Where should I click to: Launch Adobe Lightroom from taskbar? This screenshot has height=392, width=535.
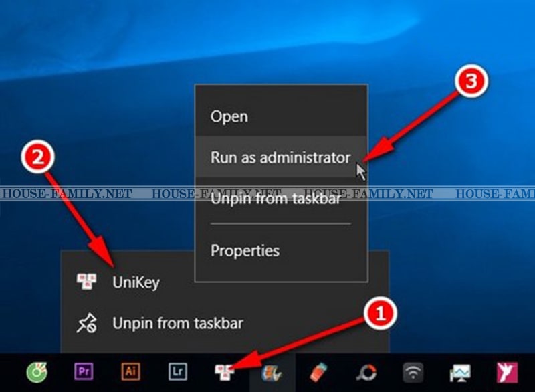[178, 371]
